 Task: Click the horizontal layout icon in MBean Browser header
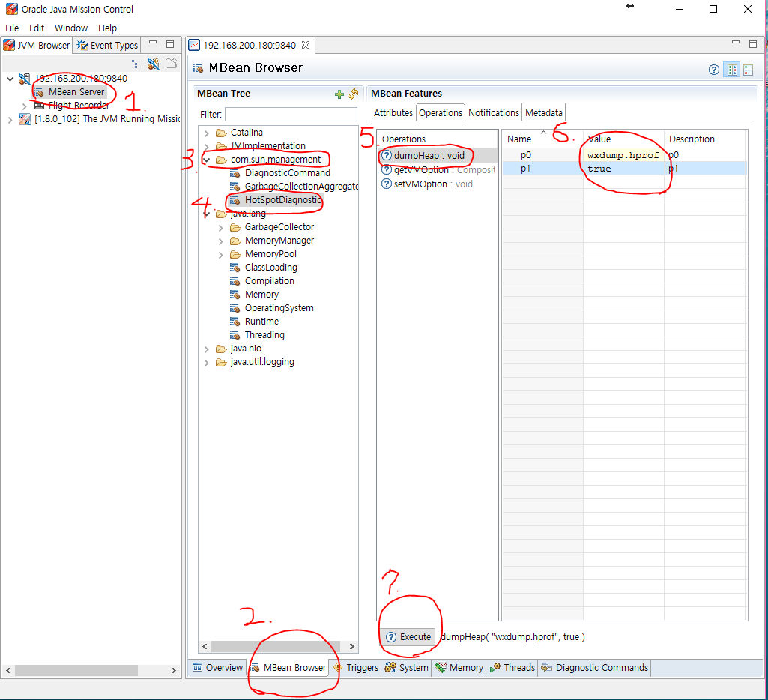(748, 70)
